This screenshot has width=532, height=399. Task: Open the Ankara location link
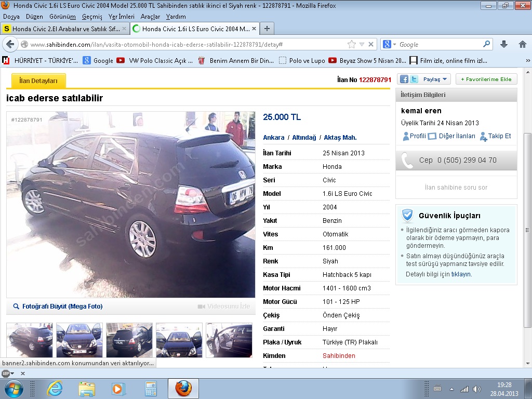pyautogui.click(x=273, y=137)
